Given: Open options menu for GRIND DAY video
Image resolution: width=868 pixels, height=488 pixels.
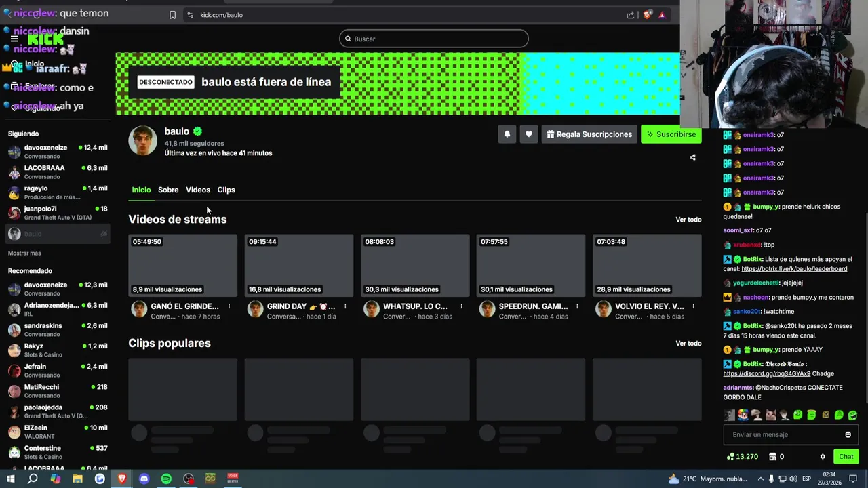Looking at the screenshot, I should pyautogui.click(x=345, y=306).
